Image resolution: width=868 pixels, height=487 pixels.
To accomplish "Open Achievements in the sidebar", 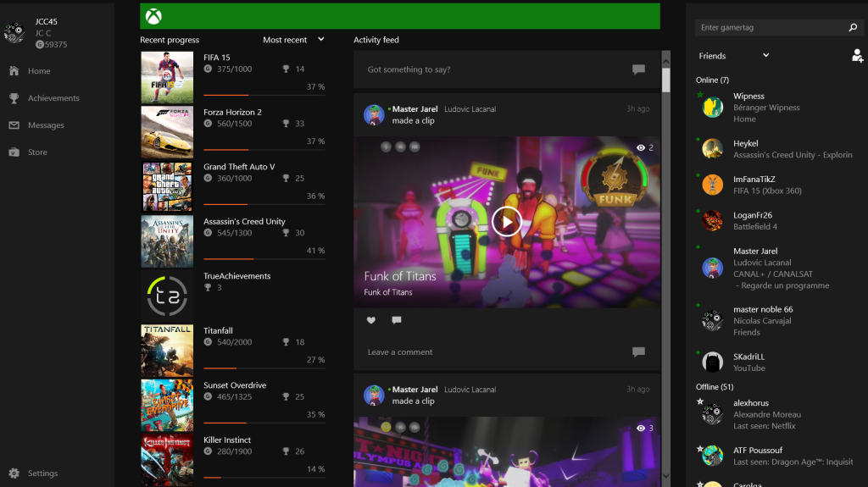I will coord(53,98).
